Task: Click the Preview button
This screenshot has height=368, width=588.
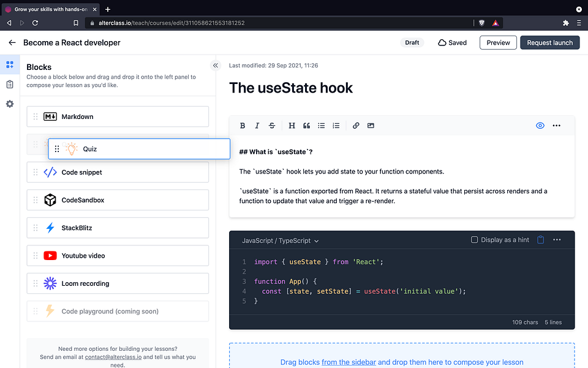Action: point(498,42)
